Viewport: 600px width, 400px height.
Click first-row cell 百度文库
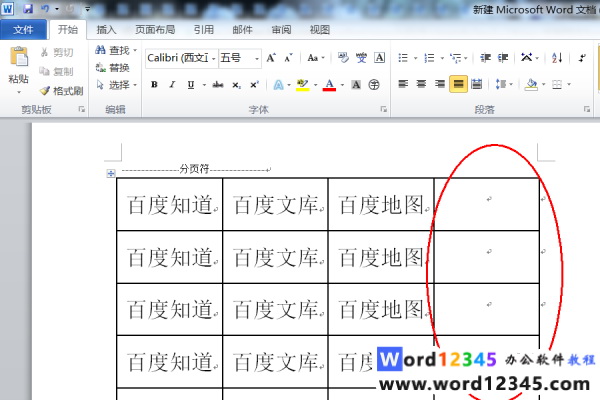(276, 204)
